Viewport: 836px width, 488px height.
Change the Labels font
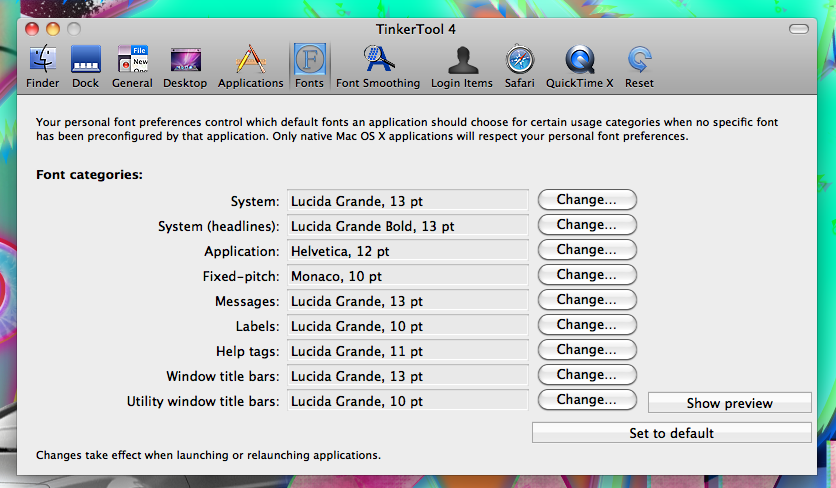tap(587, 325)
